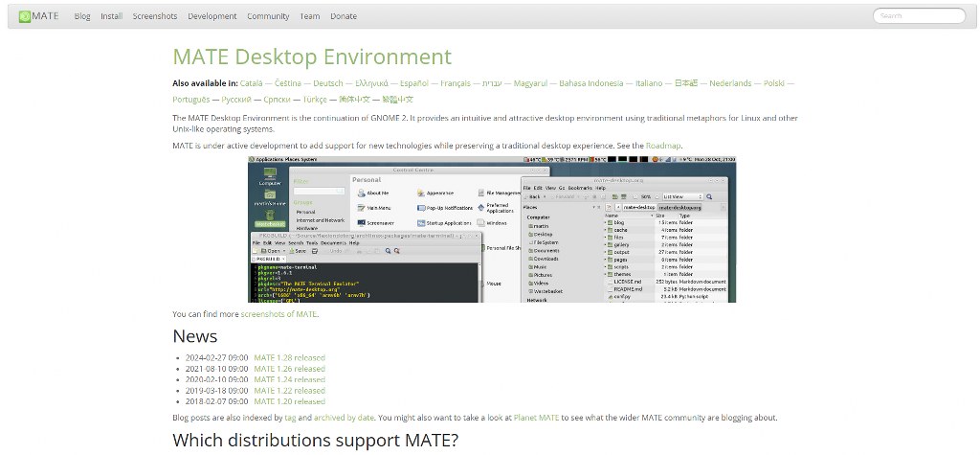Click the Search input field
980x455 pixels.
coord(920,16)
